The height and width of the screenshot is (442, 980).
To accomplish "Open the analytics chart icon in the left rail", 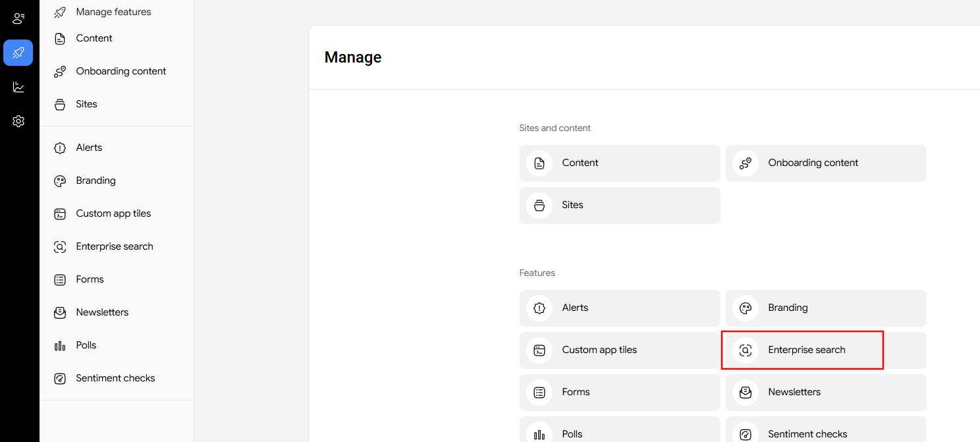I will [18, 87].
